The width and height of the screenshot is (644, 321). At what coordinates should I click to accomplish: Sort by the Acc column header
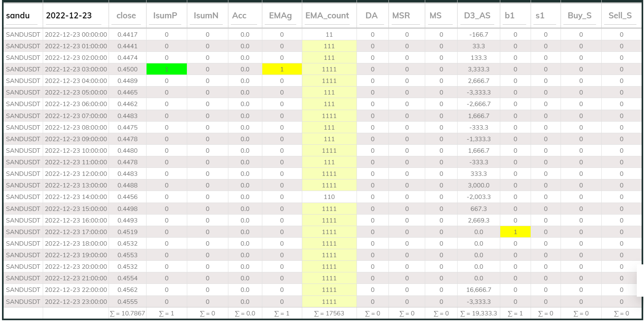[x=240, y=16]
